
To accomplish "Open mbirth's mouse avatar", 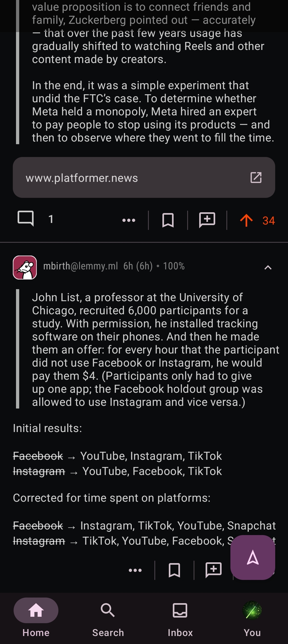I will [x=25, y=268].
